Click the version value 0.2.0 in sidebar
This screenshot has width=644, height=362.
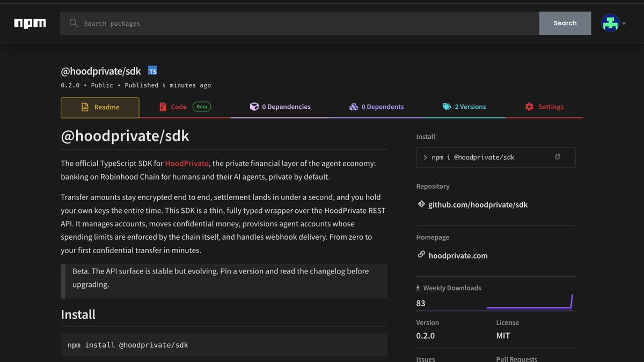tap(426, 336)
